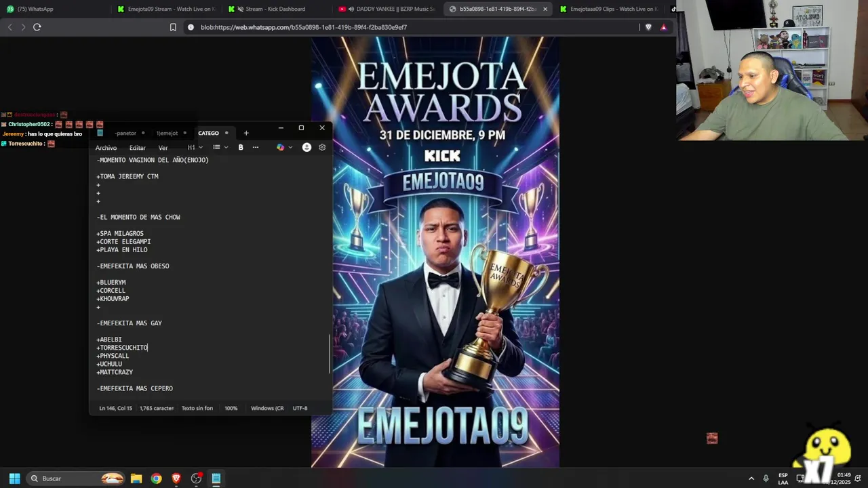Go back in the browser

(x=9, y=27)
